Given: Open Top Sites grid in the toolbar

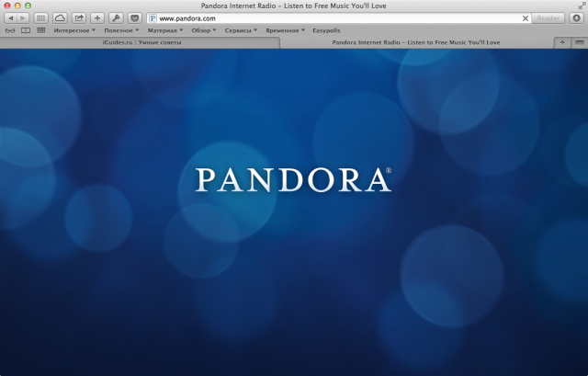Looking at the screenshot, I should tap(40, 18).
